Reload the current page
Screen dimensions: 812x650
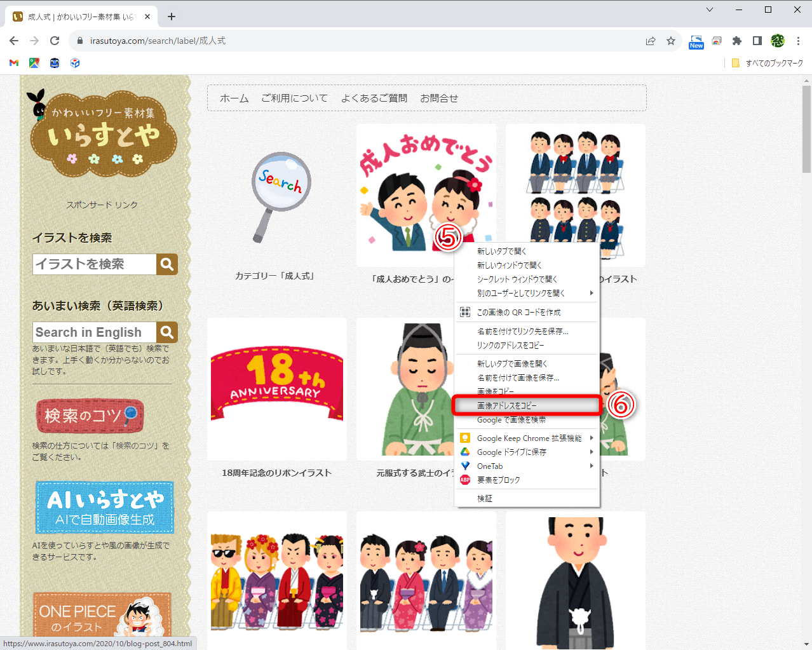point(55,40)
